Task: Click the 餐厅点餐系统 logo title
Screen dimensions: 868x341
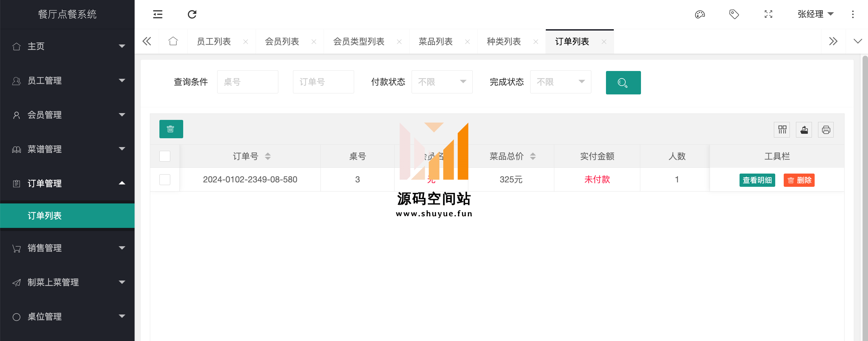Action: (67, 14)
